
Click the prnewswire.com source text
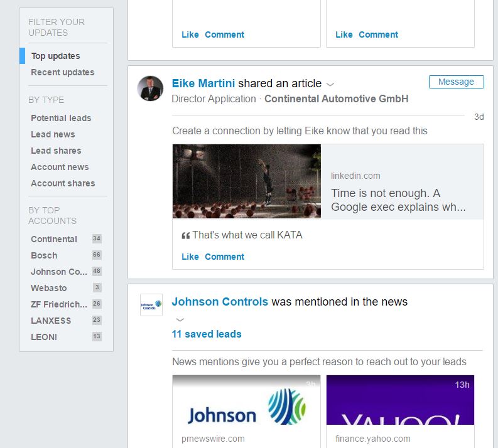(213, 439)
